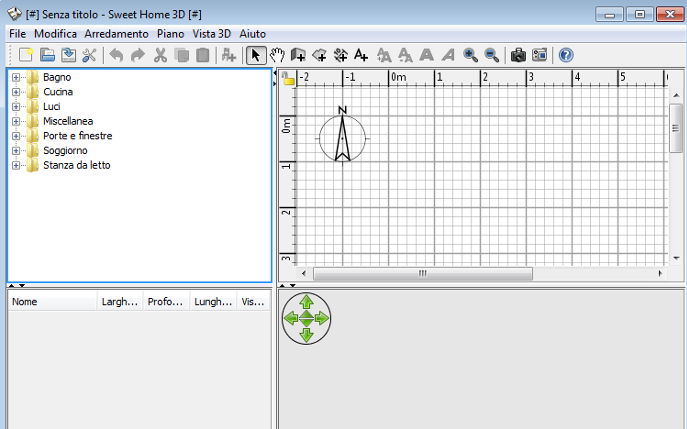Expand the Stanza da letto category
The height and width of the screenshot is (429, 687).
[16, 166]
